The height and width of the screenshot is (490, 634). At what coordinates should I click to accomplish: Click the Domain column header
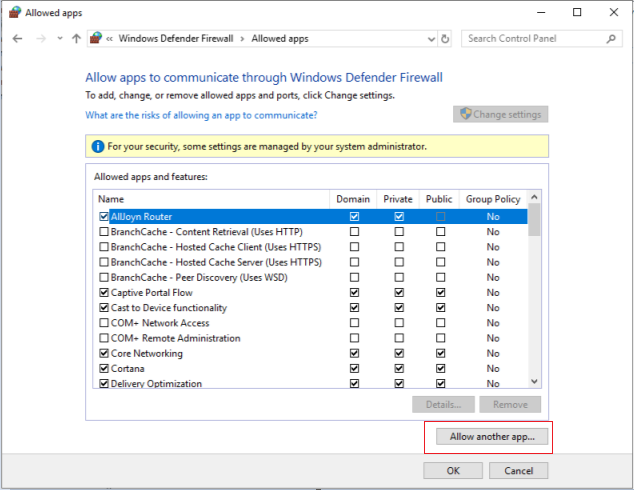point(353,199)
